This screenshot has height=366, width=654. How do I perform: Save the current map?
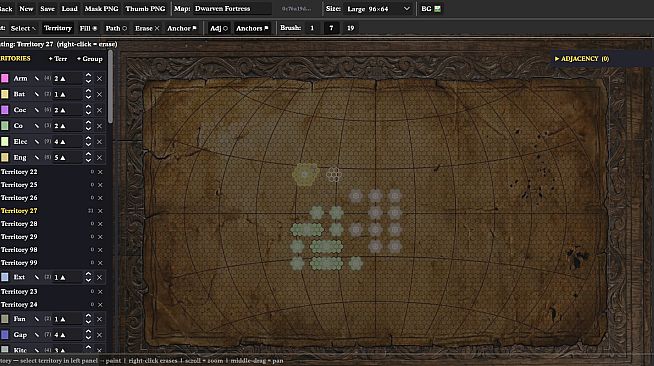click(x=47, y=8)
